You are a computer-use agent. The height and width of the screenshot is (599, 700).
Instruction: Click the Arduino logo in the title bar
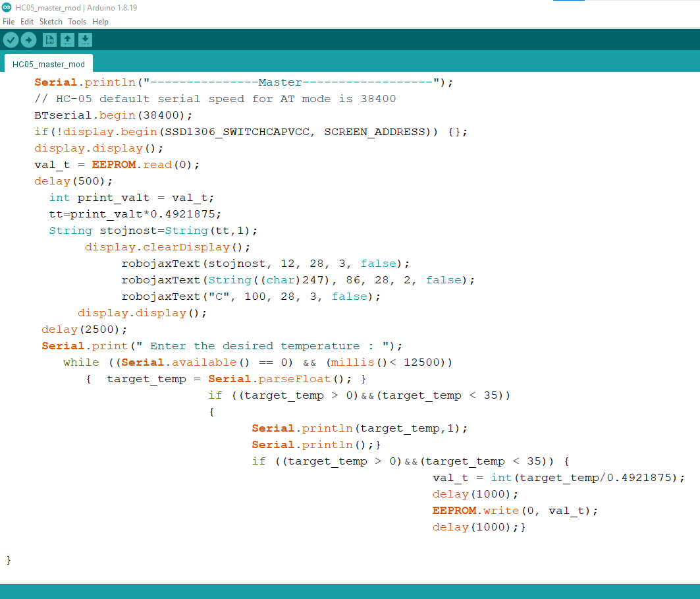pyautogui.click(x=7, y=7)
